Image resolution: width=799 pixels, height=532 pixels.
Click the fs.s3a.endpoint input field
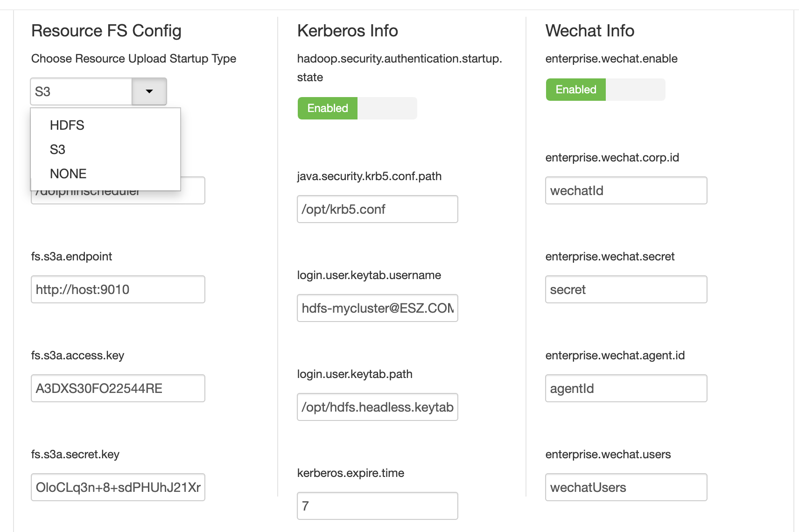(x=118, y=289)
